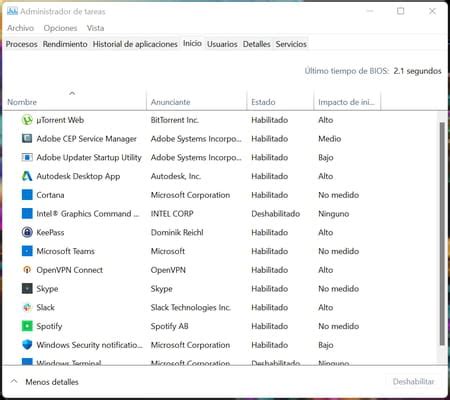The width and height of the screenshot is (450, 400).
Task: Click Ninguno impact in Intel row
Action: tap(334, 214)
